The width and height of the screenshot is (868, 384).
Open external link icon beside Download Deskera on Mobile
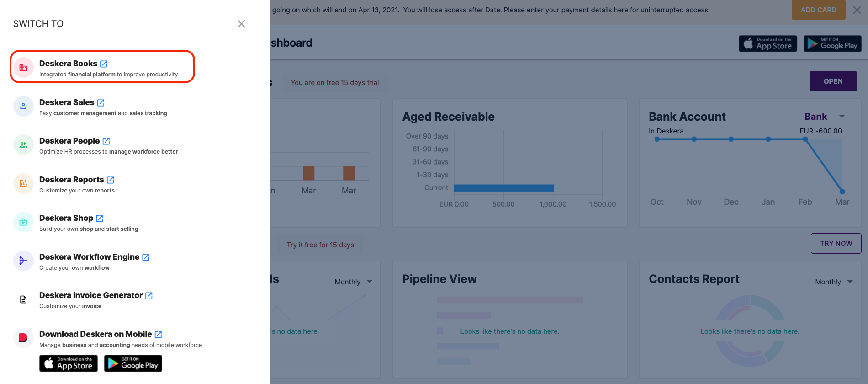pyautogui.click(x=158, y=334)
